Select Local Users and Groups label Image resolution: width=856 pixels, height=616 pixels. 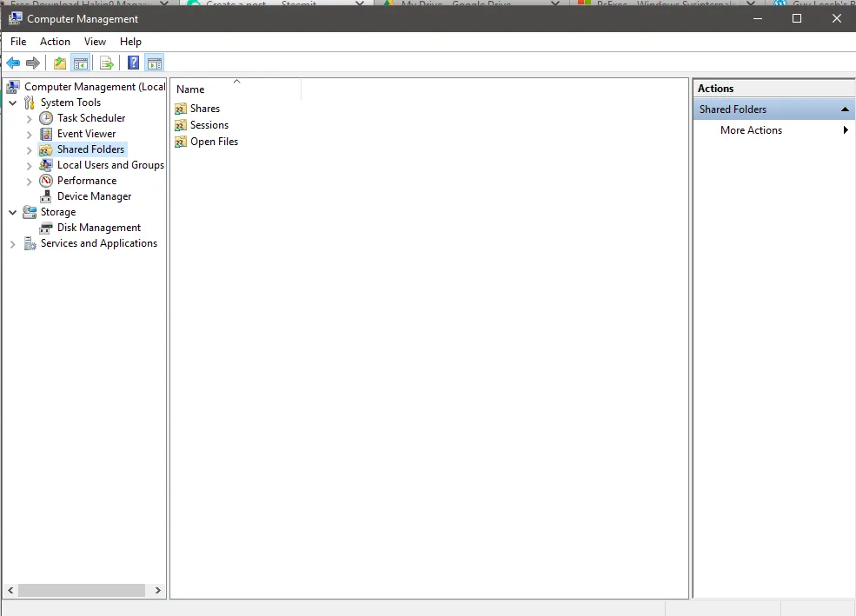pyautogui.click(x=110, y=165)
